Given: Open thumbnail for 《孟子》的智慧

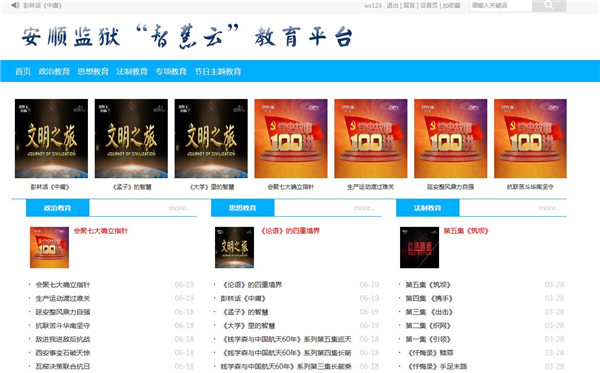Looking at the screenshot, I should click(x=131, y=138).
